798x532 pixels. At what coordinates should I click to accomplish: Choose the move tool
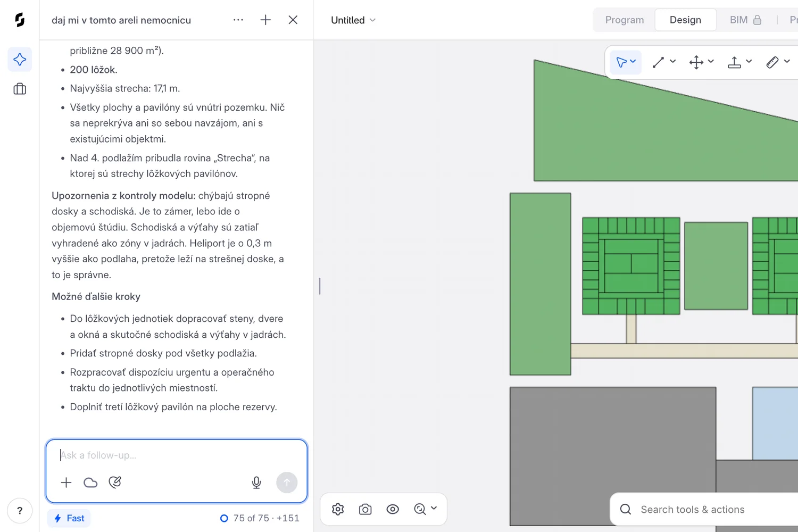pyautogui.click(x=696, y=62)
